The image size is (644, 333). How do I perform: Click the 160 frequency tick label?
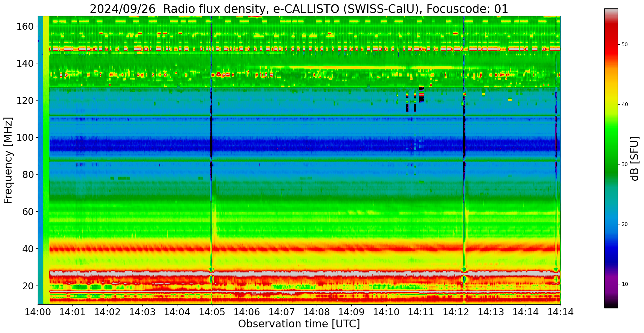pos(25,26)
